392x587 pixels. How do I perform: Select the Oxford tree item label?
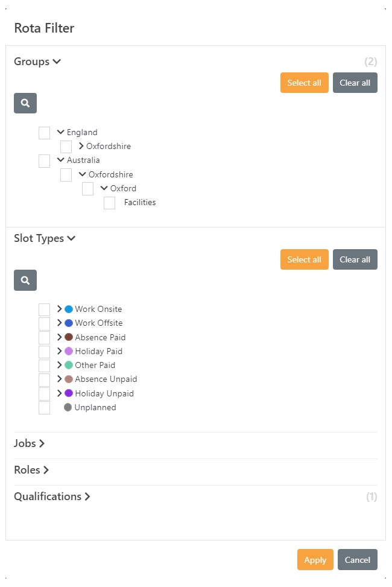(x=123, y=188)
